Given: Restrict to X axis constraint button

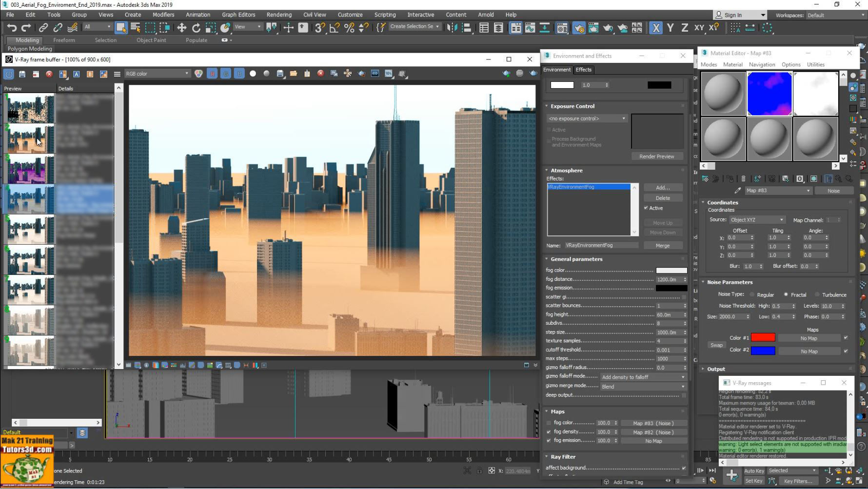Looking at the screenshot, I should 656,28.
